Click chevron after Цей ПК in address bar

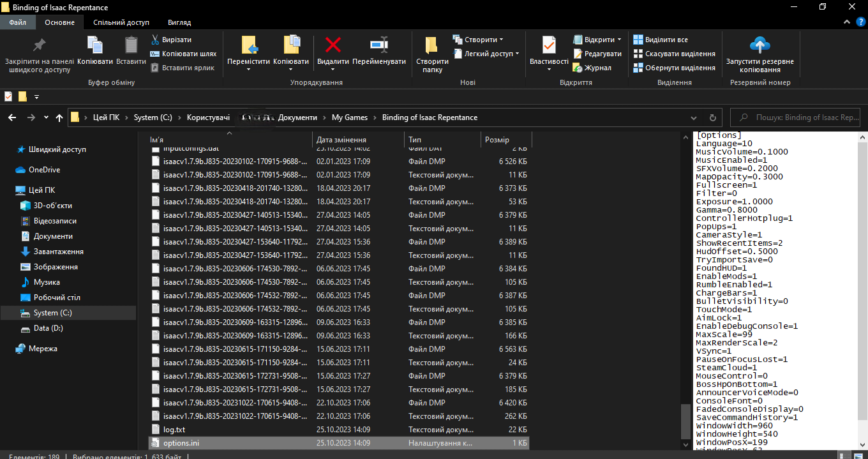point(127,117)
